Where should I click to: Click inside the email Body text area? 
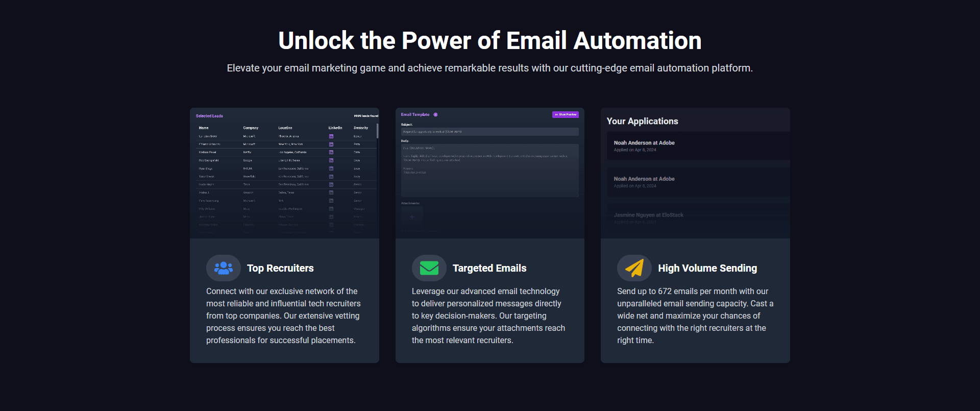click(x=489, y=171)
